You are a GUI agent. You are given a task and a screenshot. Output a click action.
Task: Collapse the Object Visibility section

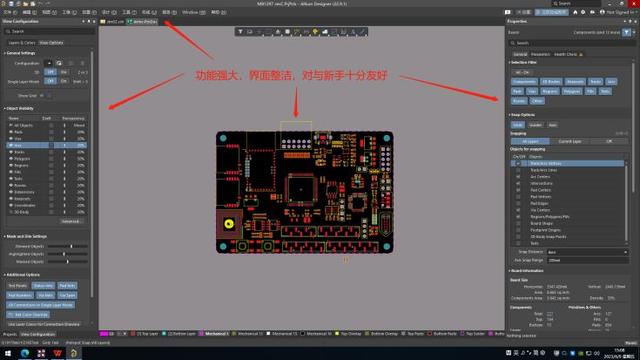(5, 109)
